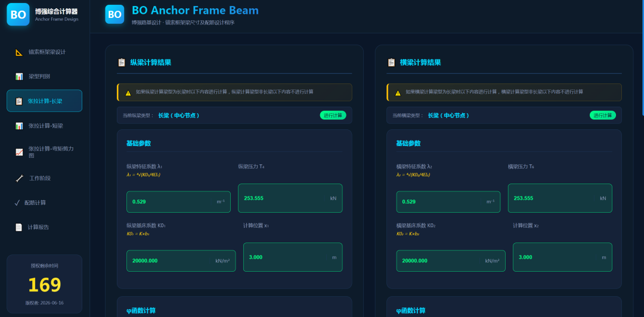Click the BO logo in the sidebar
This screenshot has width=644, height=317.
point(18,14)
